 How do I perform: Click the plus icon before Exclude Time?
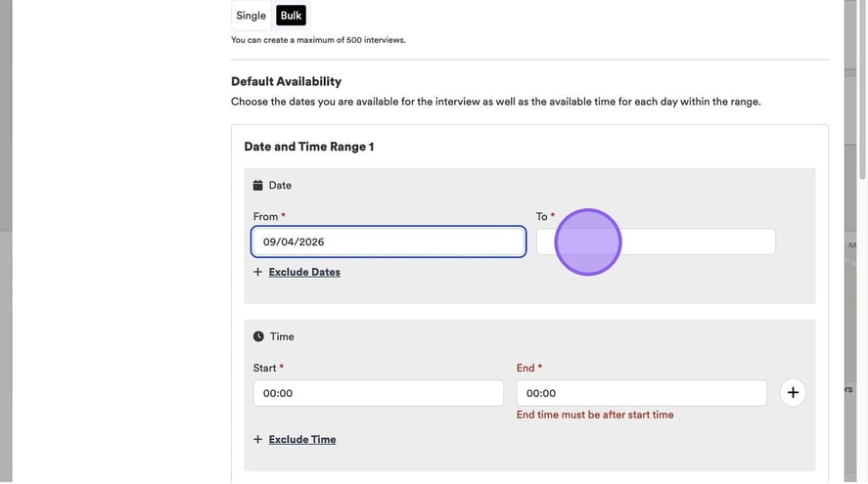(258, 440)
